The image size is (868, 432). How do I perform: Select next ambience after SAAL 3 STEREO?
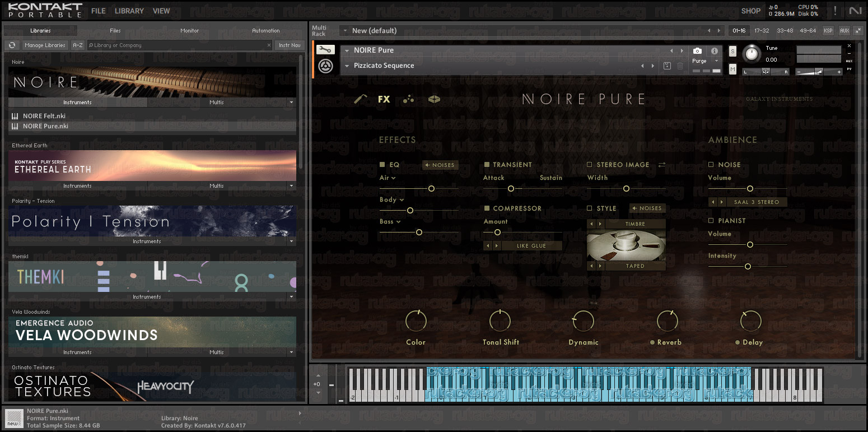pos(721,202)
